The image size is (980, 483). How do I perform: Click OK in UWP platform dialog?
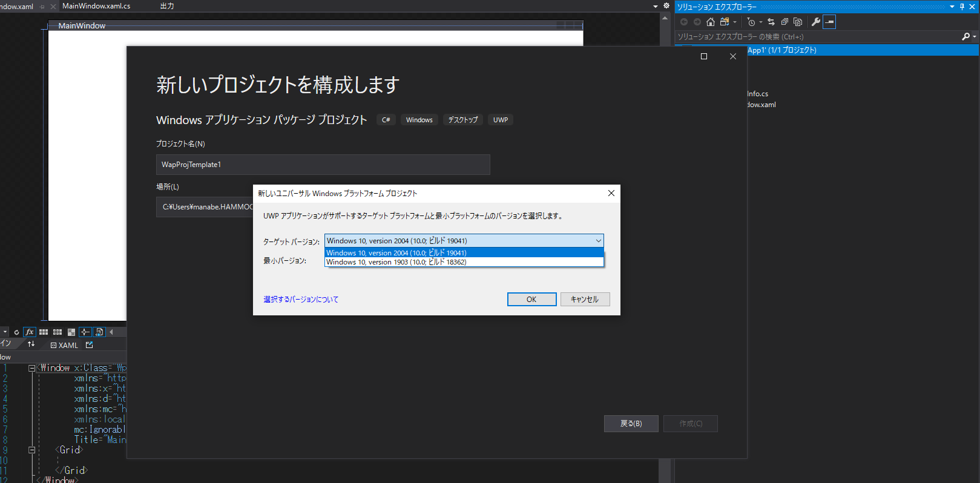[531, 300]
